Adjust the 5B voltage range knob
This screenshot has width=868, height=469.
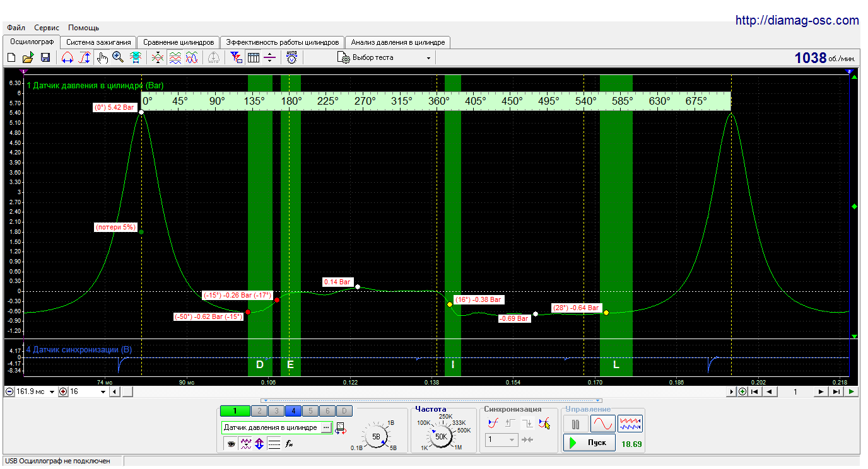(x=377, y=436)
